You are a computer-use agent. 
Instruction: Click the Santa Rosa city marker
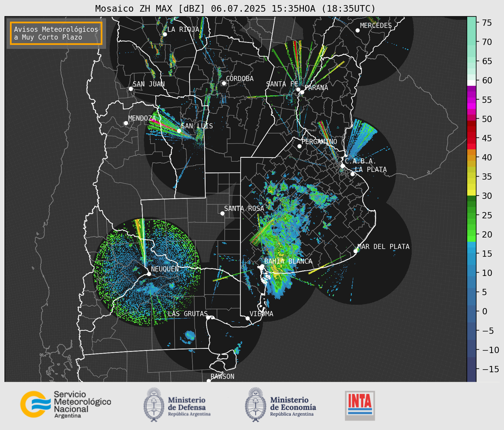222,213
